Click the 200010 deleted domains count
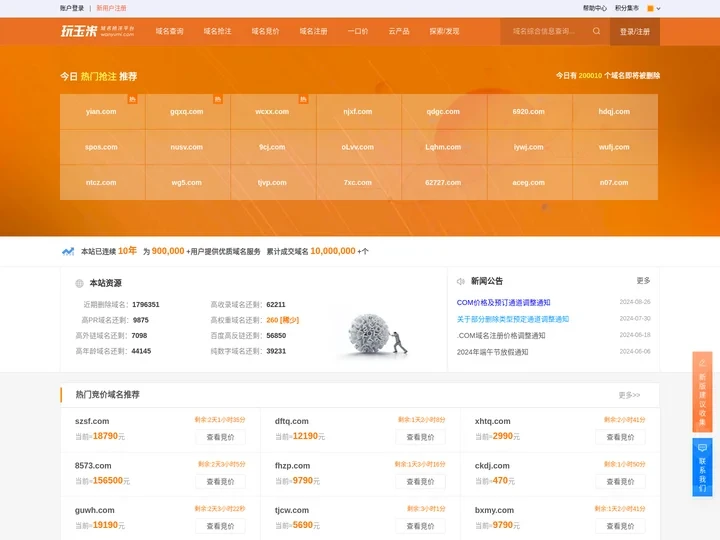 (590, 76)
